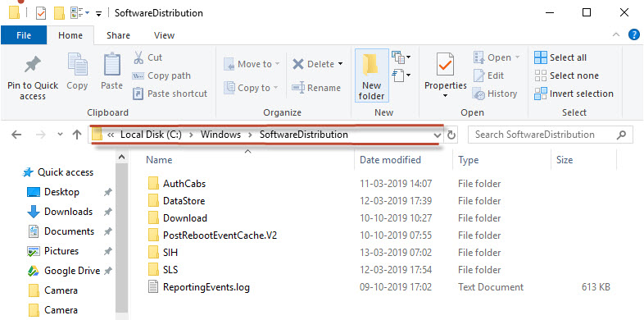Click the Copy ribbon button

(77, 71)
